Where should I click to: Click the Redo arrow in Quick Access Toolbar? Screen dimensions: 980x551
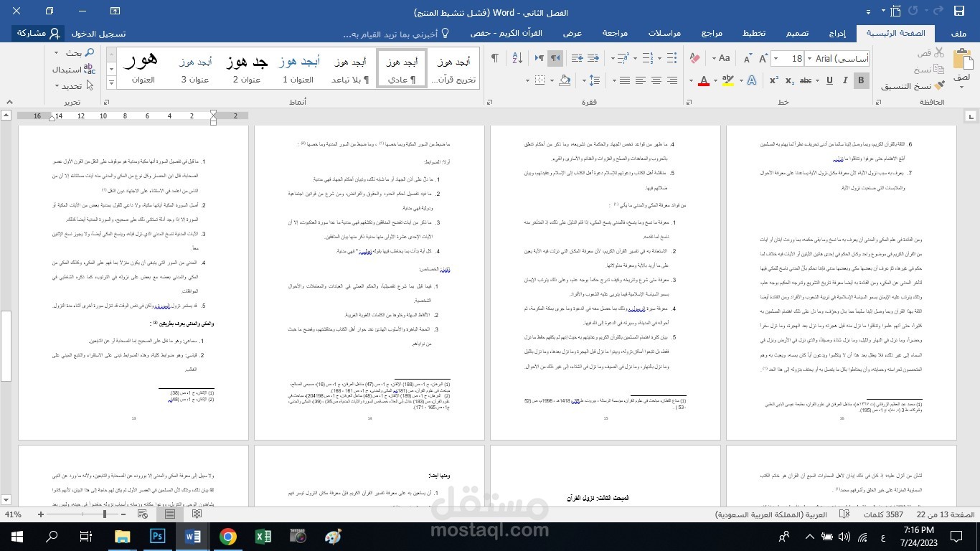click(914, 11)
